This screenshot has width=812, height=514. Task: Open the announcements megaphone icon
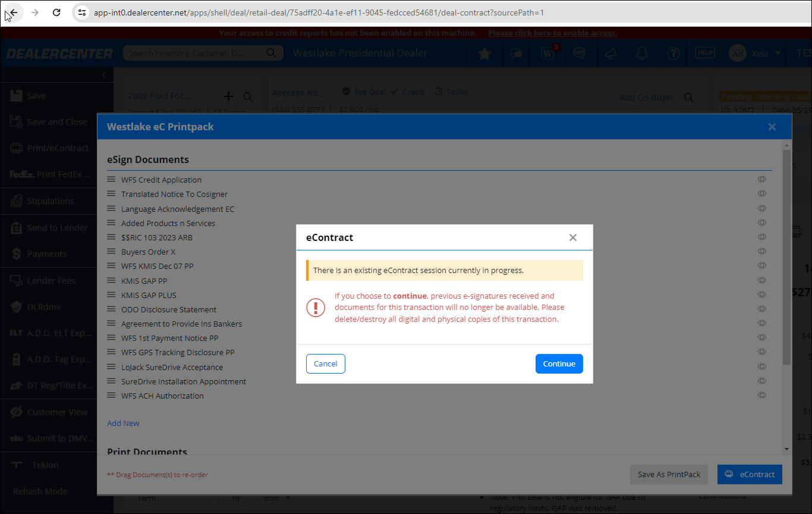610,54
